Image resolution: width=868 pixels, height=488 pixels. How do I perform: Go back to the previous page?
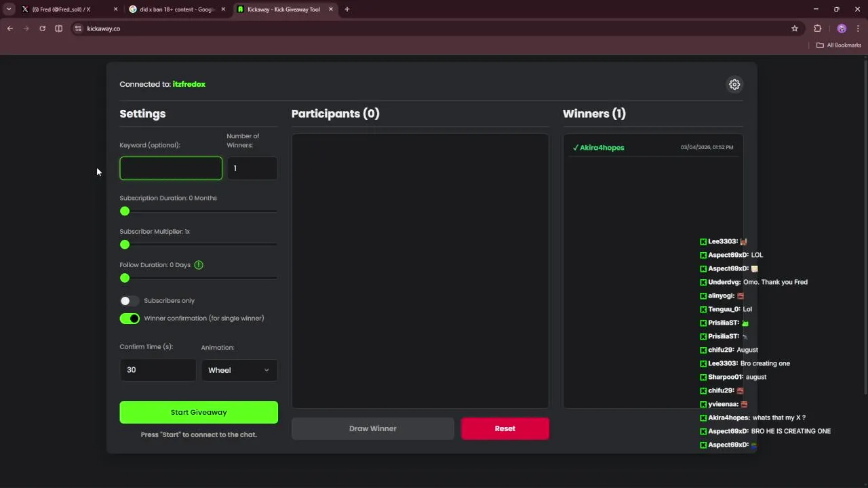[x=10, y=28]
